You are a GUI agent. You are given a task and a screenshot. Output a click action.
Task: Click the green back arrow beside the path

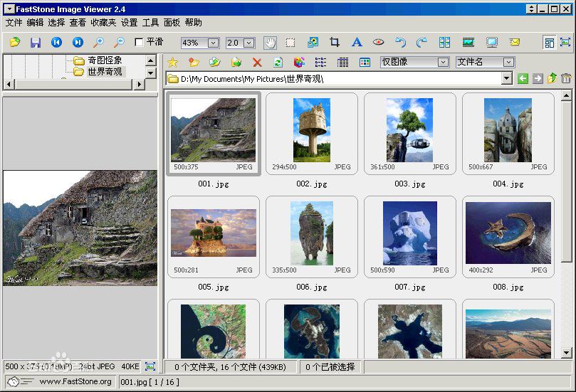pos(523,79)
